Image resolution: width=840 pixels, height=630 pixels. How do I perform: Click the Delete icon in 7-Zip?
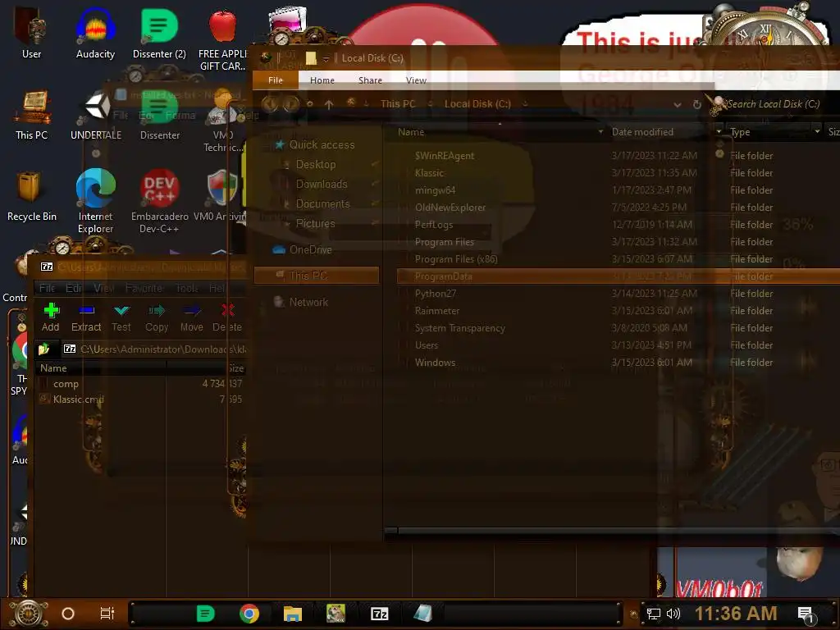point(228,310)
